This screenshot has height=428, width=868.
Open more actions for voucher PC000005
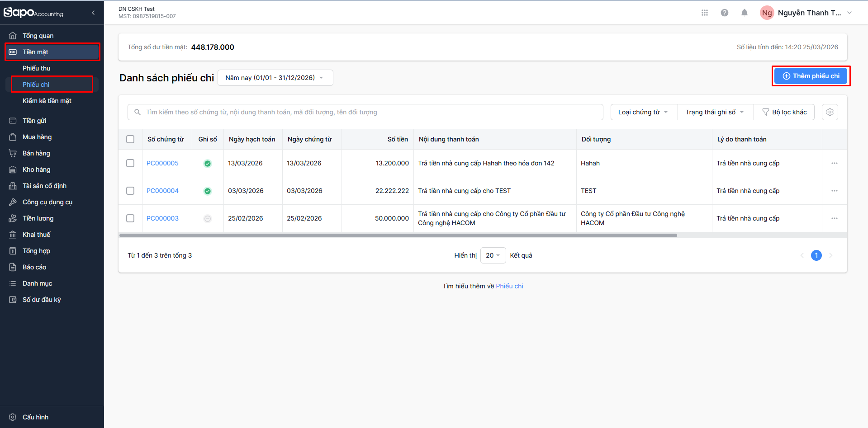[x=834, y=163]
